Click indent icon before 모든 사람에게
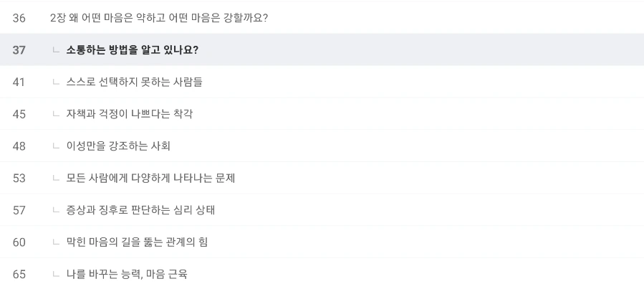This screenshot has height=289, width=644. point(56,178)
